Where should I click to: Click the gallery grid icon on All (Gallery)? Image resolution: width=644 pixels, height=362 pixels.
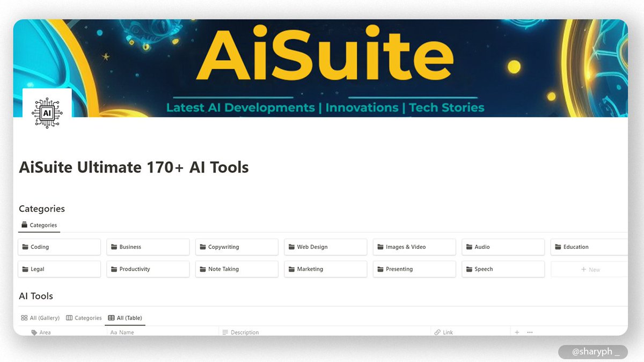coord(24,317)
